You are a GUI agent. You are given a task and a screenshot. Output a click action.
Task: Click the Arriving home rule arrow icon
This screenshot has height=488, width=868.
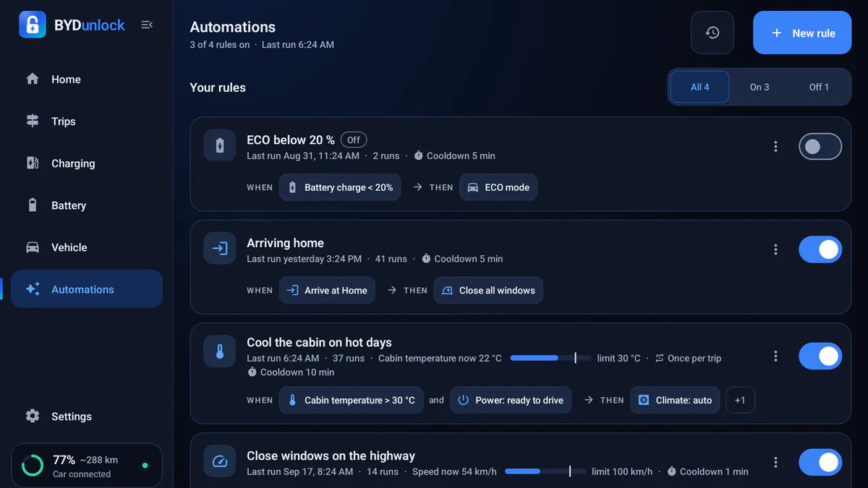(220, 249)
